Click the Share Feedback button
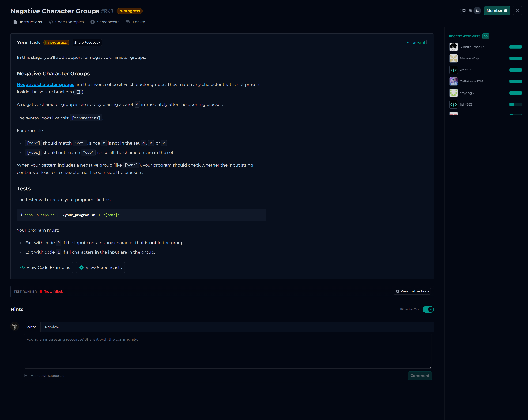This screenshot has width=528, height=420. (x=87, y=43)
